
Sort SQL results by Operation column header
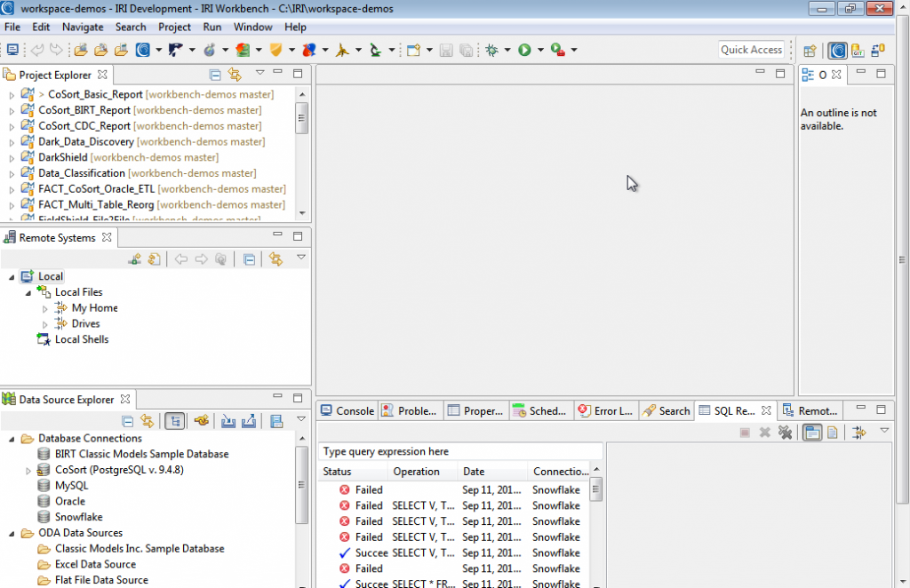point(422,472)
